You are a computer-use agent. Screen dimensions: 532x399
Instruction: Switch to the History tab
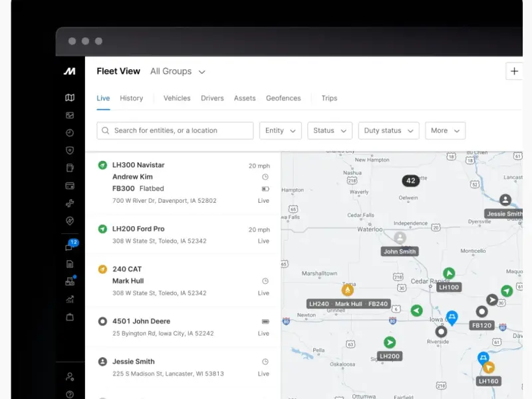click(131, 98)
